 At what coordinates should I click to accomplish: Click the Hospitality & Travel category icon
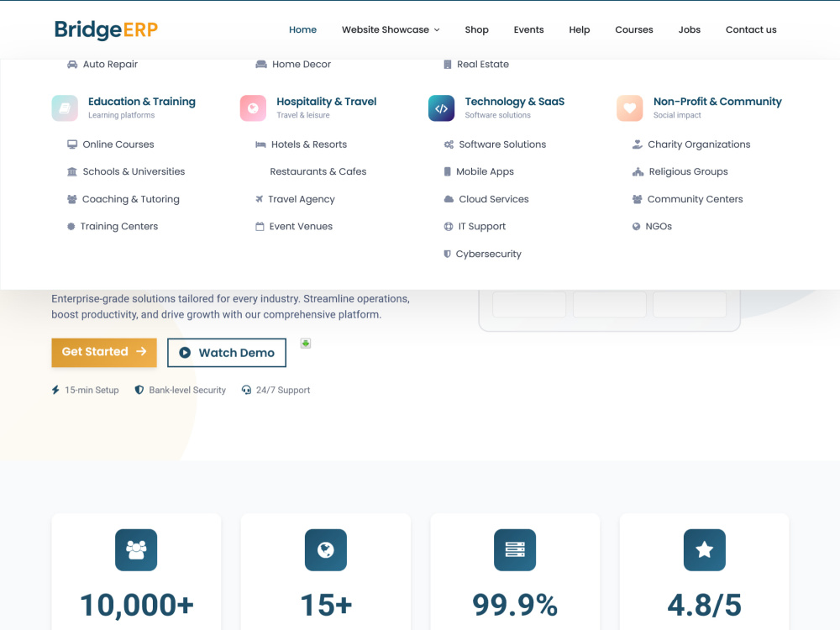pyautogui.click(x=253, y=108)
